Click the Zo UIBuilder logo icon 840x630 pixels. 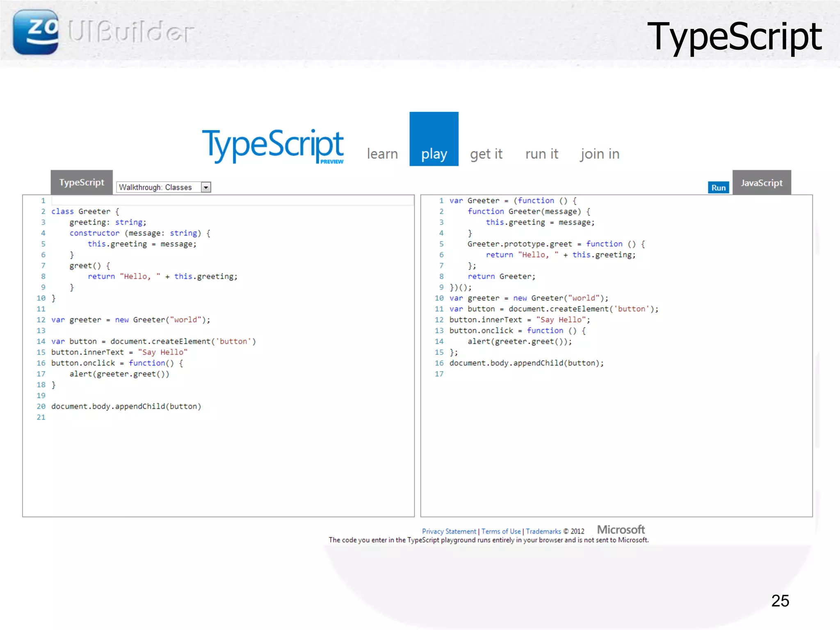[x=36, y=32]
